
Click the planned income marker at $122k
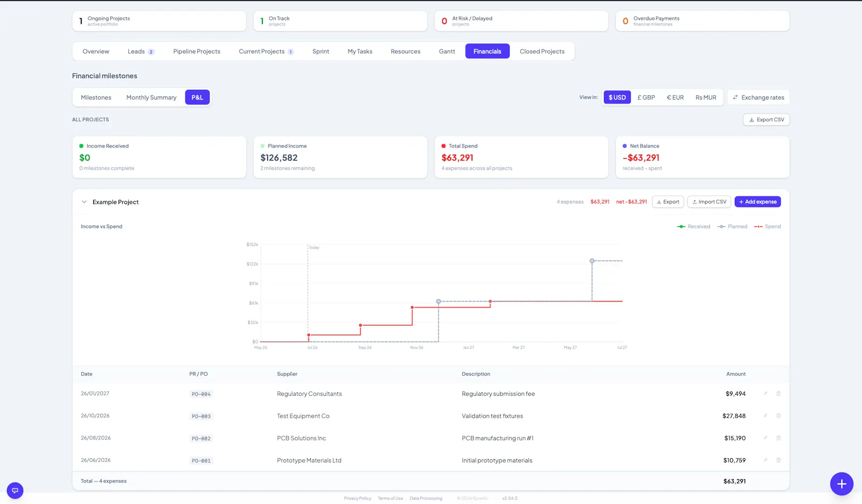tap(592, 261)
